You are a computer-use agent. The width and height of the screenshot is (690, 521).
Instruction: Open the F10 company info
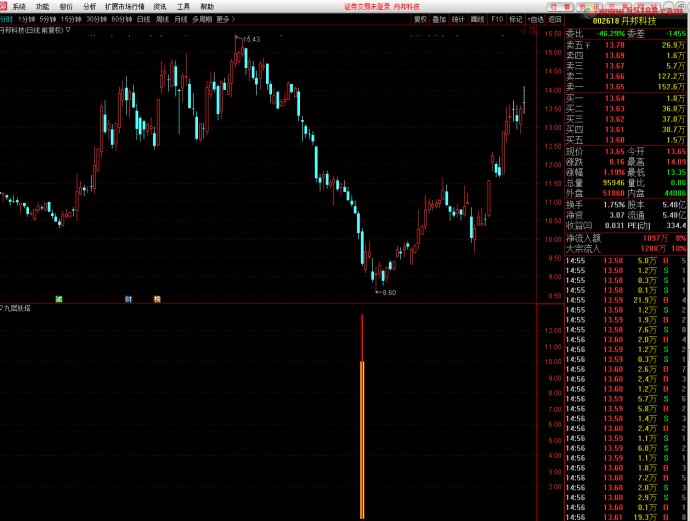[x=497, y=19]
